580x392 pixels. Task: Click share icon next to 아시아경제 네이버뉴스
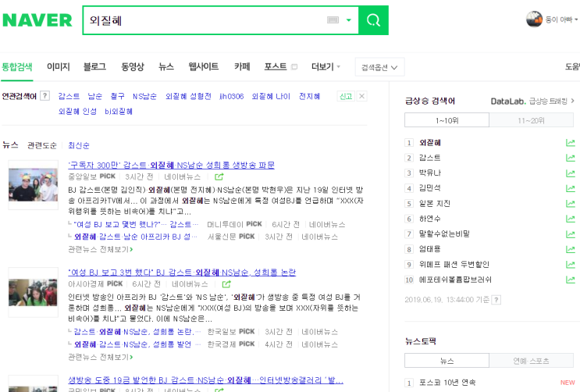226,284
